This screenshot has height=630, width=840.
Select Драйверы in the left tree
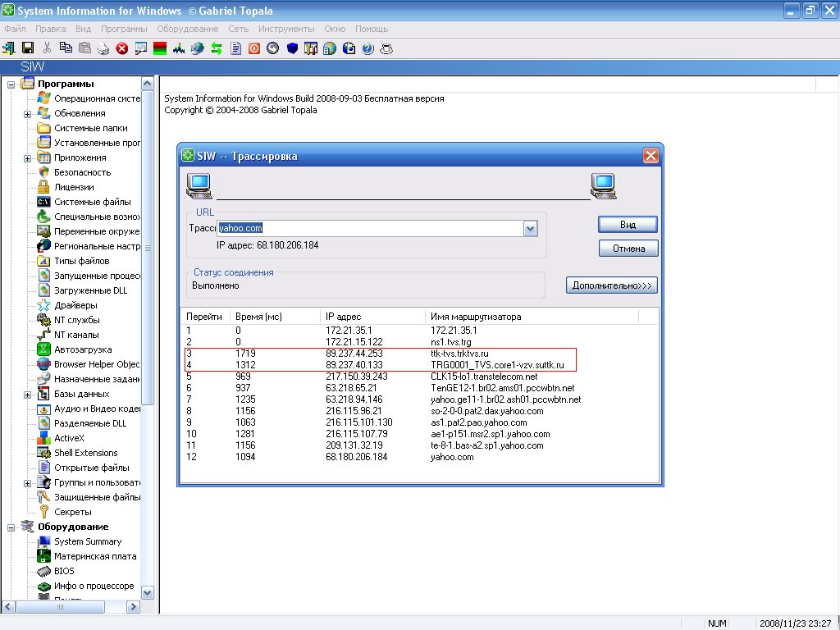tap(76, 305)
